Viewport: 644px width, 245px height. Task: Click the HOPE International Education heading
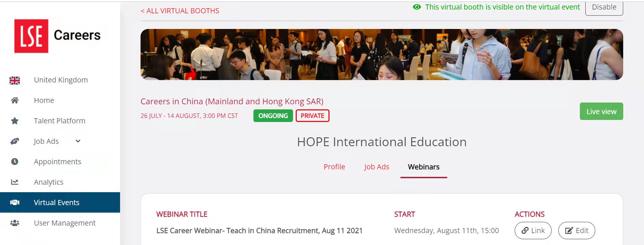click(382, 142)
